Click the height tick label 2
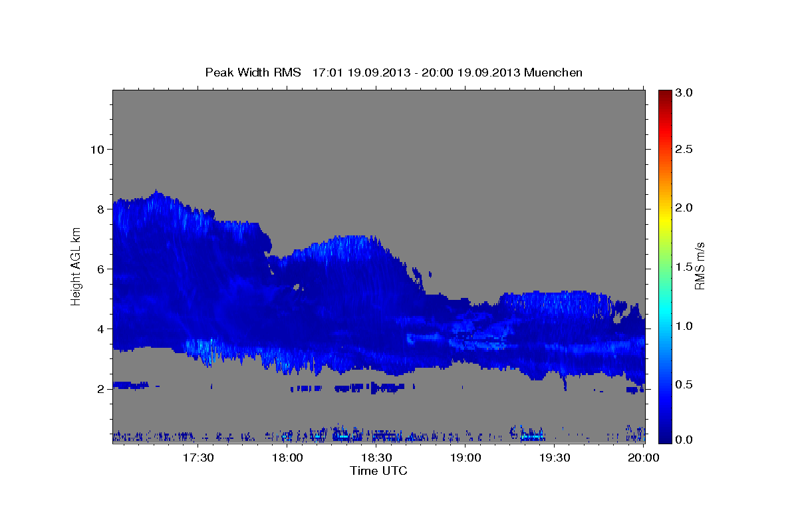Image resolution: width=798 pixels, height=532 pixels. (x=101, y=388)
